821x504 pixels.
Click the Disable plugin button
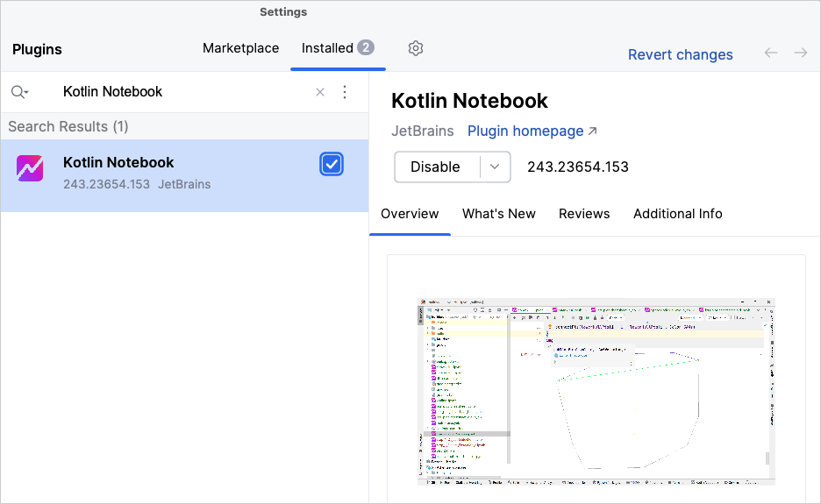pos(436,167)
